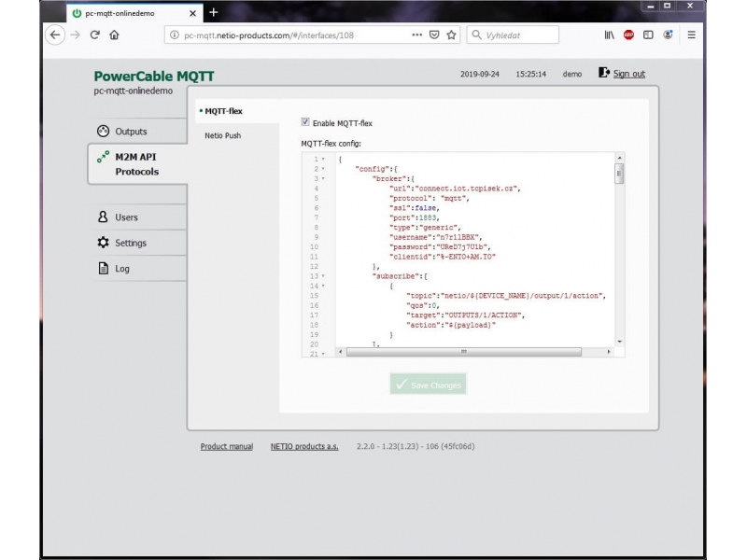This screenshot has height=560, width=747.
Task: Reload the page with the refresh icon
Action: coord(95,35)
